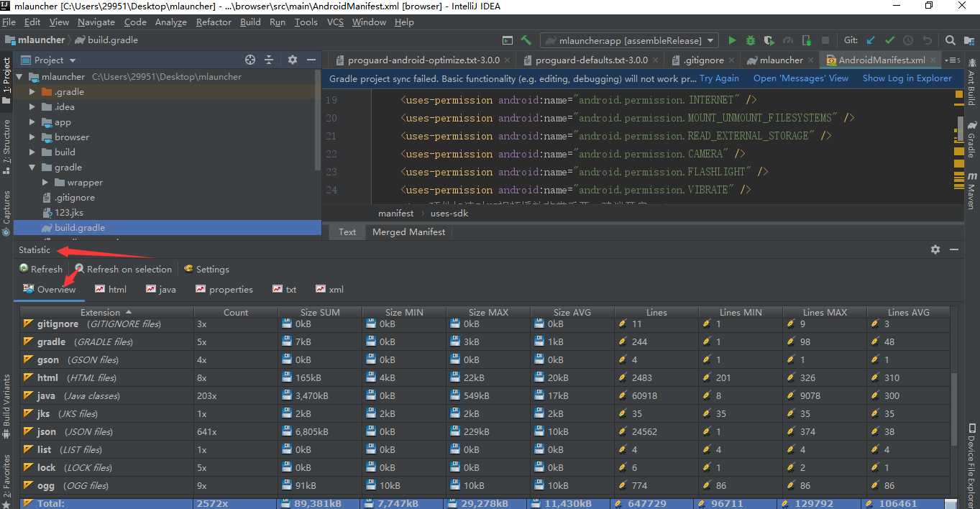Click the statistics table vertical scrollbar
The image size is (980, 509).
click(955, 408)
